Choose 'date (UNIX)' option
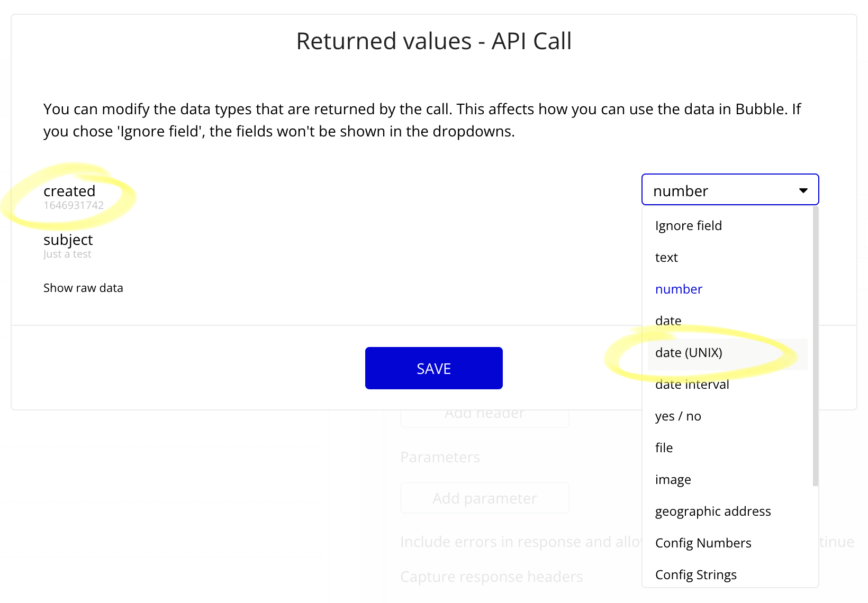Image resolution: width=868 pixels, height=603 pixels. (689, 353)
